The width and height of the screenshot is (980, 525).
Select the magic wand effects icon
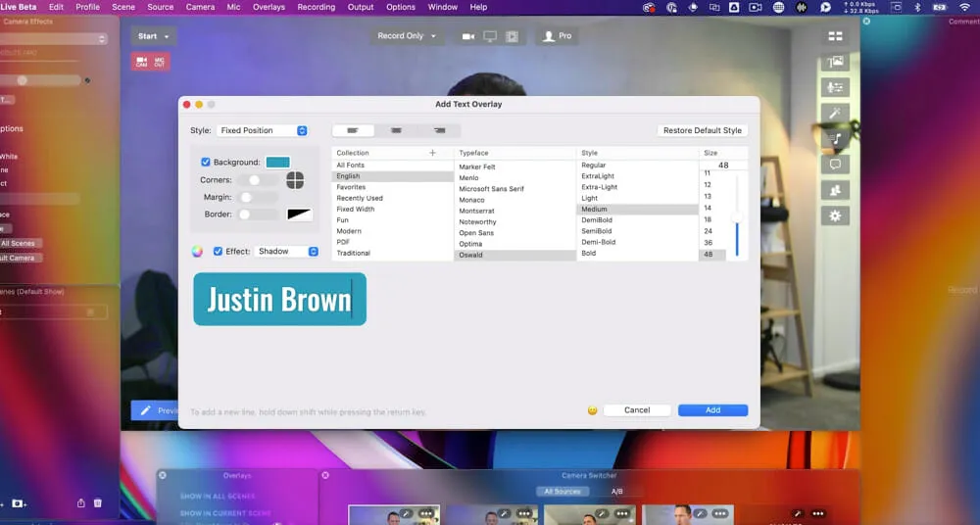click(835, 114)
